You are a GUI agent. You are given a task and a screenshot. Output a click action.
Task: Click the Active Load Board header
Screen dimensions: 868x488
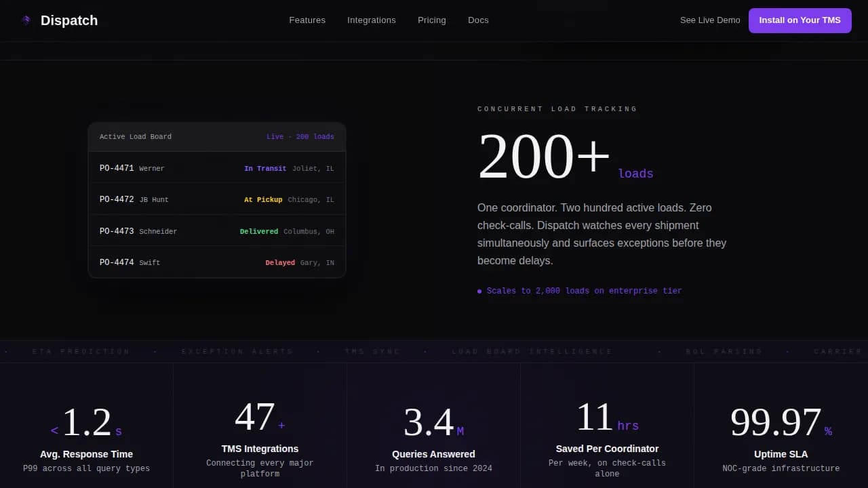pos(136,137)
